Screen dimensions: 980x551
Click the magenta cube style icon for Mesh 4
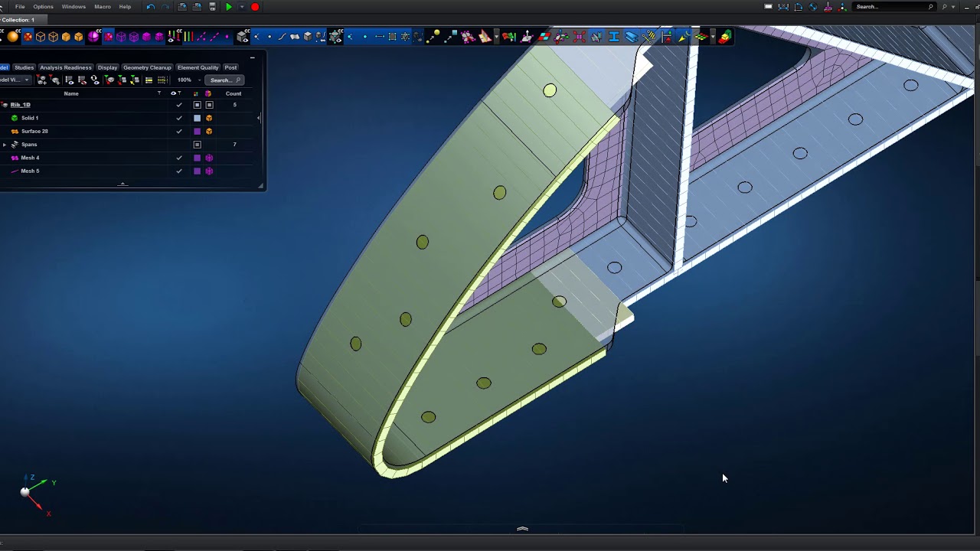point(209,158)
